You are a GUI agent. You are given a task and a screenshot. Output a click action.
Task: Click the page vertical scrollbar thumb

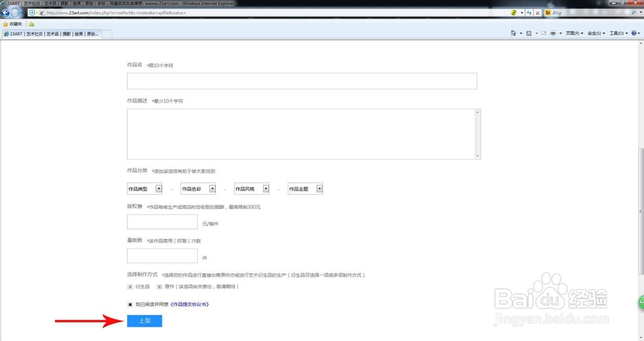pos(641,211)
